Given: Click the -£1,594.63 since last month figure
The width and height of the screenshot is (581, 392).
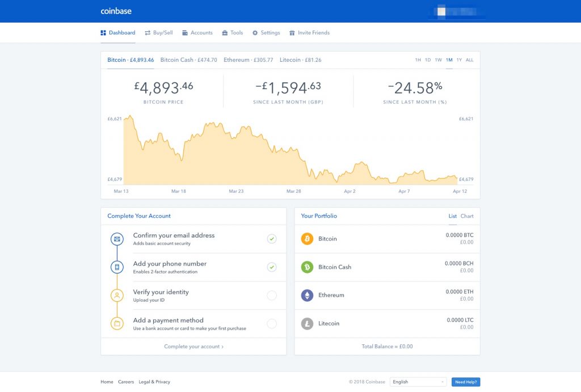Looking at the screenshot, I should point(288,88).
